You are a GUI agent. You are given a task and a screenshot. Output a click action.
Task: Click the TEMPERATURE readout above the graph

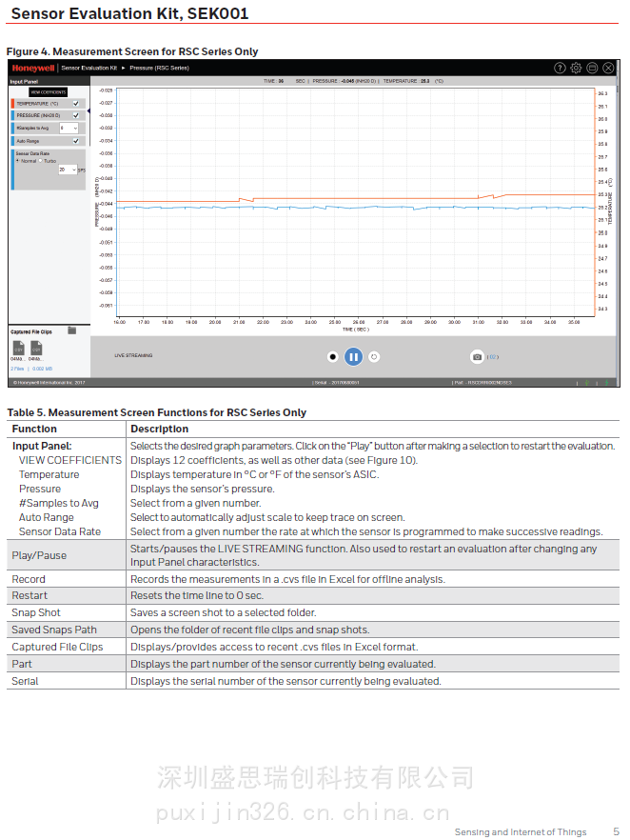(x=413, y=81)
